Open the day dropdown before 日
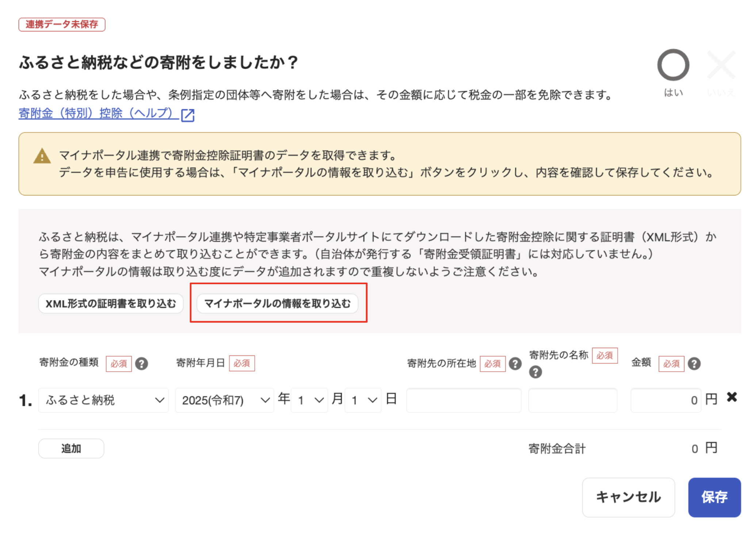This screenshot has width=756, height=534. pos(363,400)
